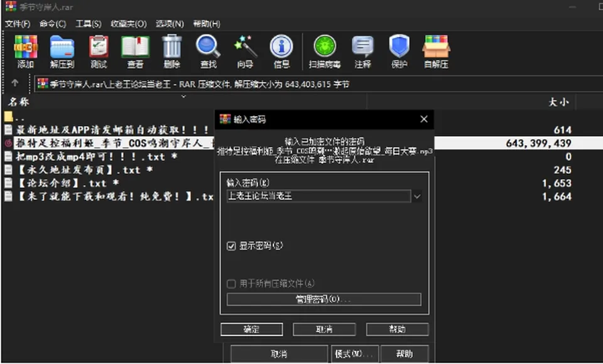Sort the list by 名称 column header
The image size is (603, 364).
click(18, 102)
